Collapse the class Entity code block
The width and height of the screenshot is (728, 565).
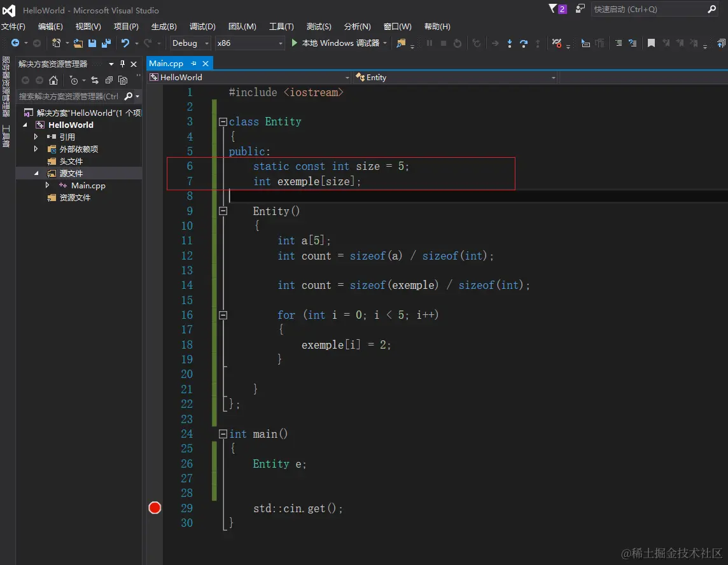click(223, 122)
